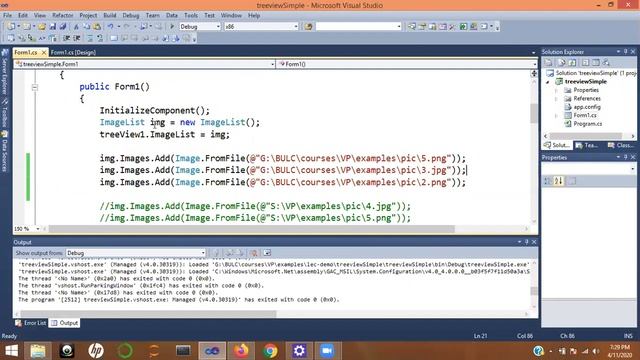The width and height of the screenshot is (640, 360).
Task: Click the Toggle Bookmark icon in text editor toolbar
Action: click(114, 38)
